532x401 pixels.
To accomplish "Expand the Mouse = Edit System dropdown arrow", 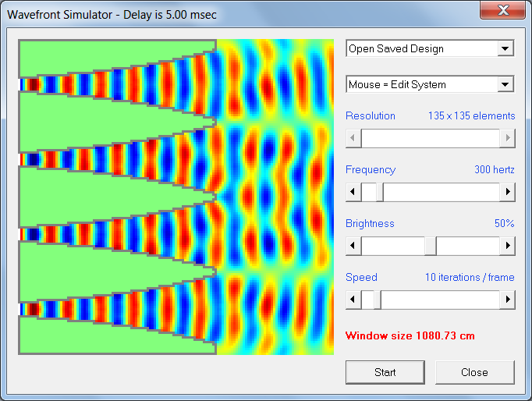I will coord(505,84).
